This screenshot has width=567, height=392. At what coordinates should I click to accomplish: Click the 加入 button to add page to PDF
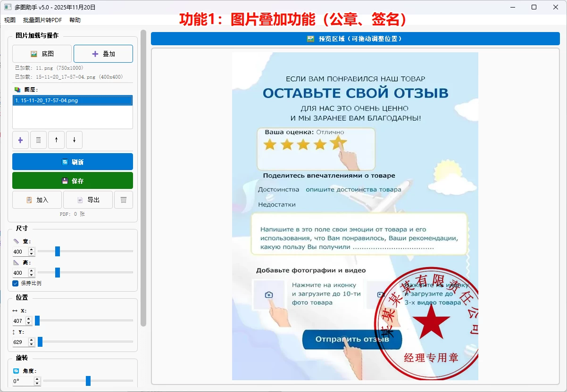point(37,199)
